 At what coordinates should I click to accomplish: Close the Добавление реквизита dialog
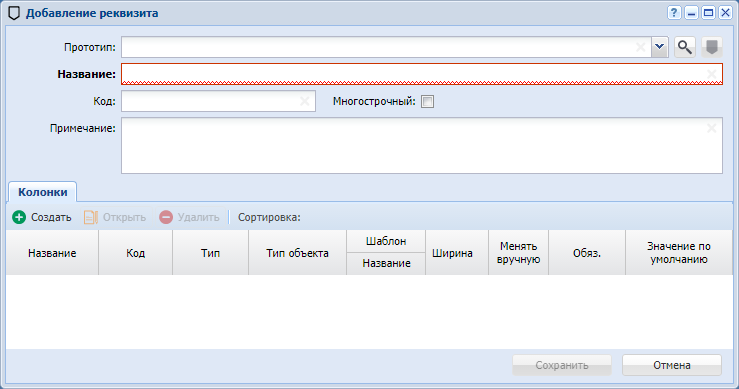(x=725, y=13)
